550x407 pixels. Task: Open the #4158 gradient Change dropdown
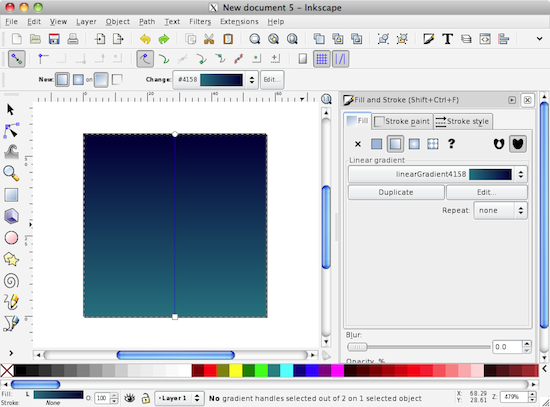pos(215,80)
